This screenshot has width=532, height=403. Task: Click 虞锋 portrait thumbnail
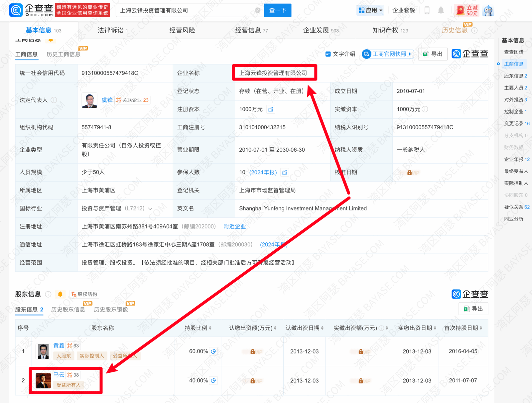pos(89,100)
